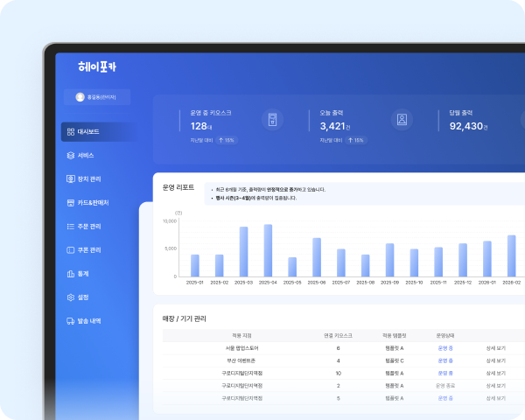Image resolution: width=525 pixels, height=420 pixels.
Task: Open 상세 보기 in the 5-kiosk row
Action: point(496,398)
